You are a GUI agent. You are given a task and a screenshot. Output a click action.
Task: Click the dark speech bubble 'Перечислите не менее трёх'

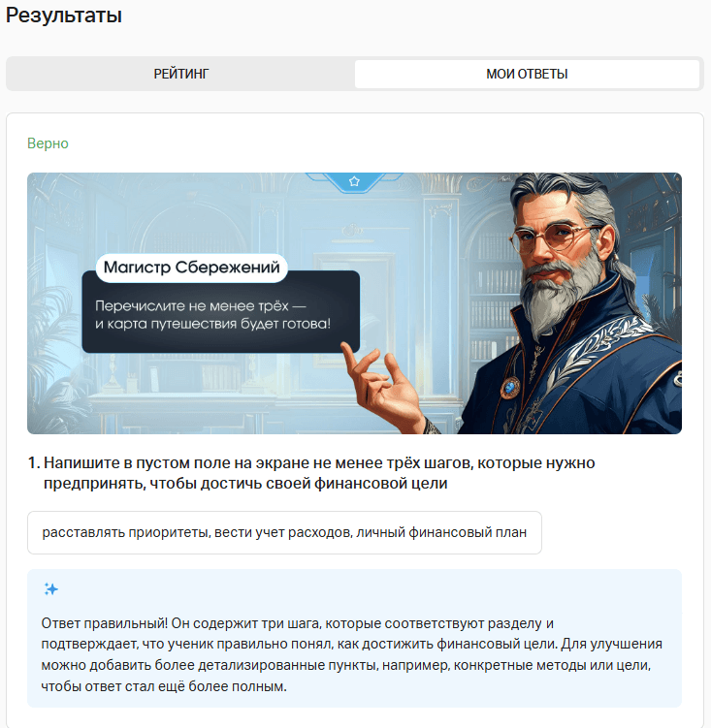pos(221,312)
